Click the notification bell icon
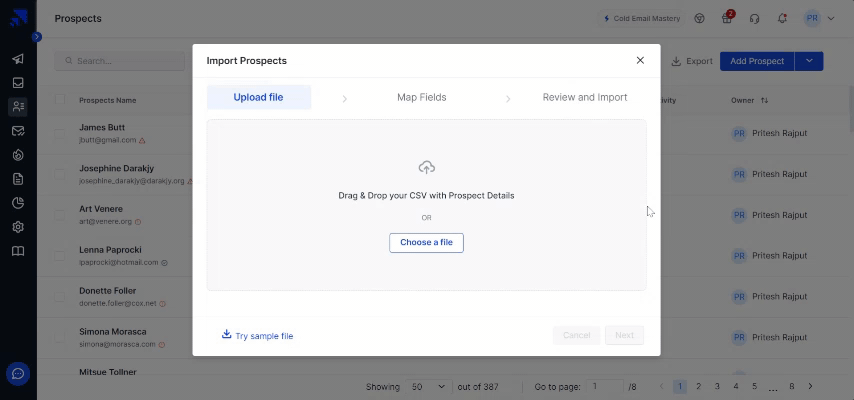Image resolution: width=854 pixels, height=400 pixels. [x=782, y=18]
